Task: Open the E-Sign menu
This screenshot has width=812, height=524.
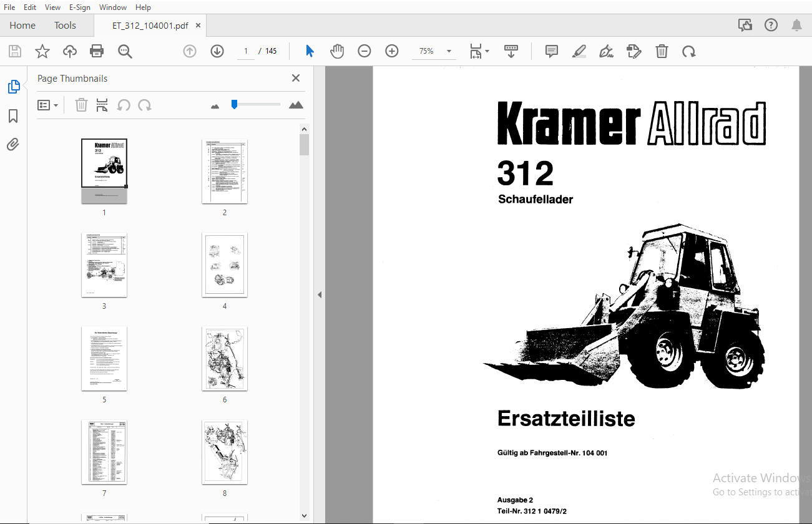Action: 80,7
